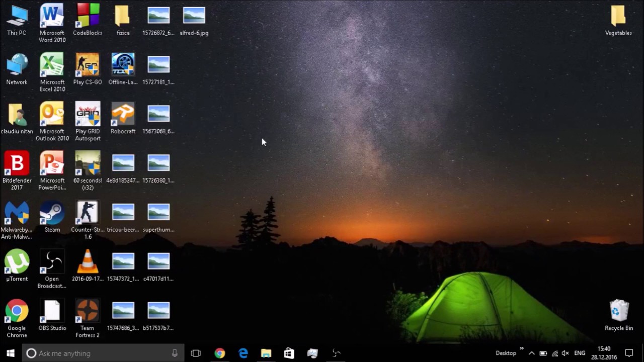Select the OBS Studio file icon
This screenshot has height=362, width=644.
[x=52, y=316]
